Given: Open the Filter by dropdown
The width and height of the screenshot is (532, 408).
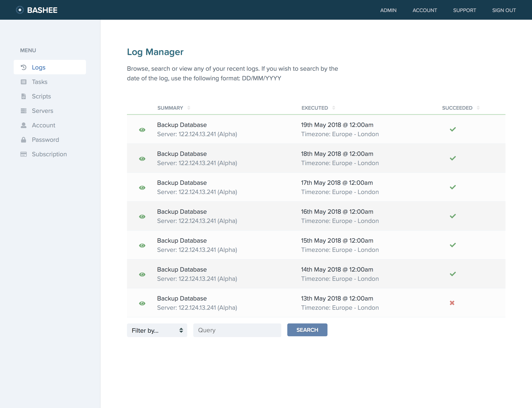Looking at the screenshot, I should pos(157,330).
